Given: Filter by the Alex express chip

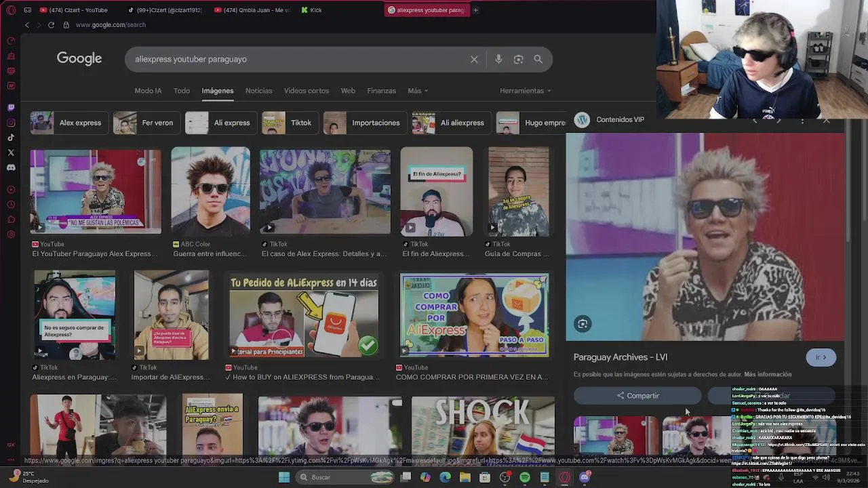Looking at the screenshot, I should click(x=69, y=123).
